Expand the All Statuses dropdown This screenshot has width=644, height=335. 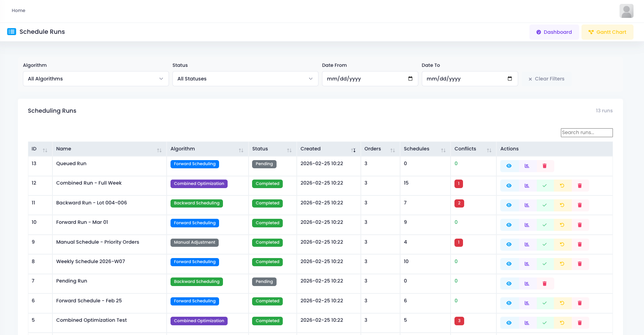tap(245, 79)
